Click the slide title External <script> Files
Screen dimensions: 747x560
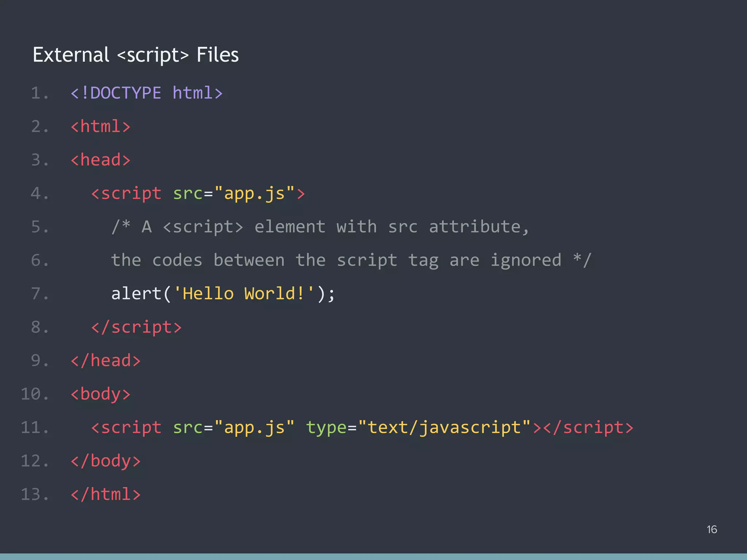click(136, 55)
